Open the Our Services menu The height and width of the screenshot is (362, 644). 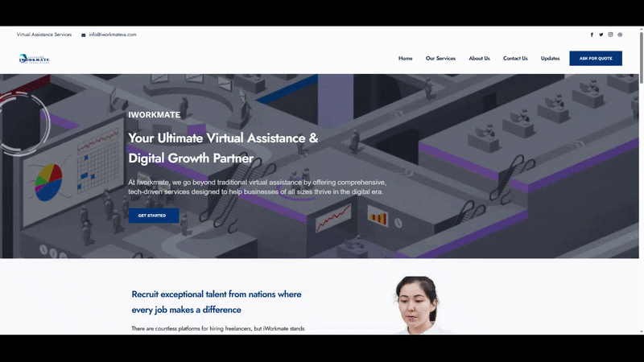(x=440, y=58)
